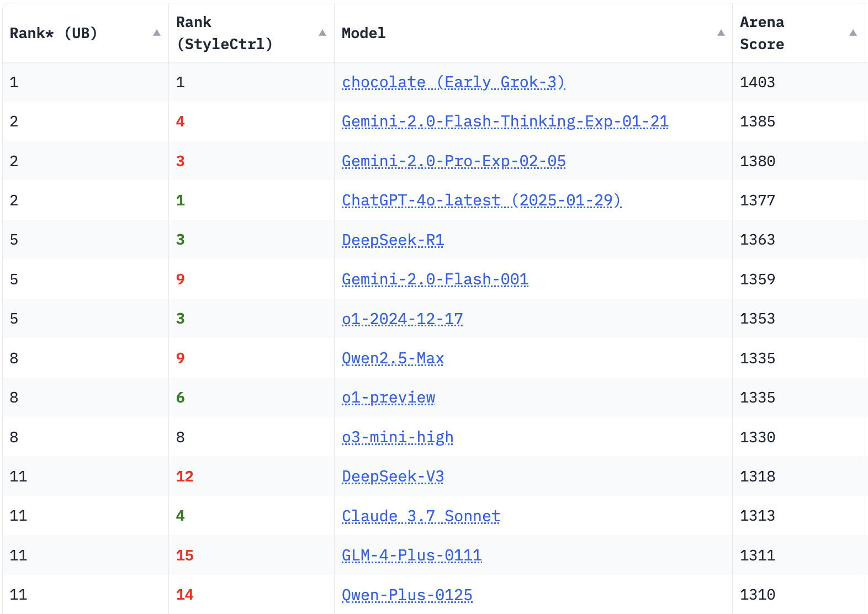The image size is (868, 614).
Task: Click StyleCtrl rank 12 in DeepSeek-V3 row
Action: click(x=185, y=477)
